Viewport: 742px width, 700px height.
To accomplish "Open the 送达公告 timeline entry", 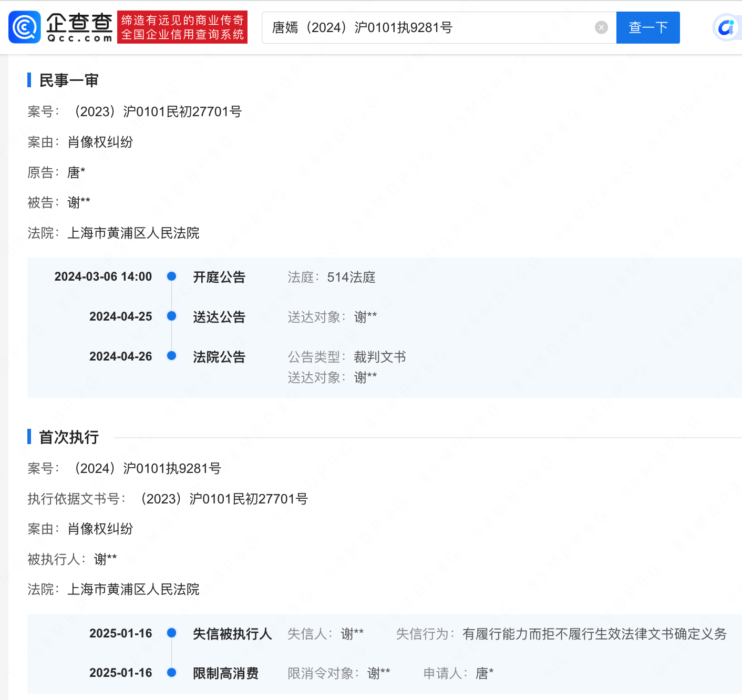I will pos(219,317).
